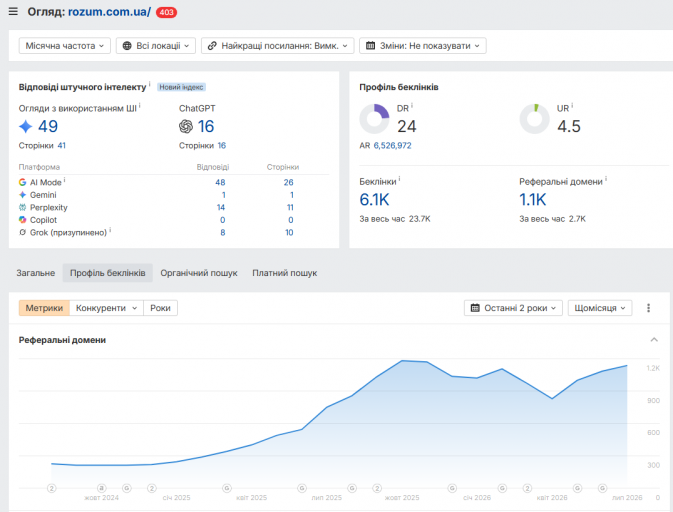Open the Платний пошук tab
This screenshot has width=673, height=512.
(x=285, y=273)
